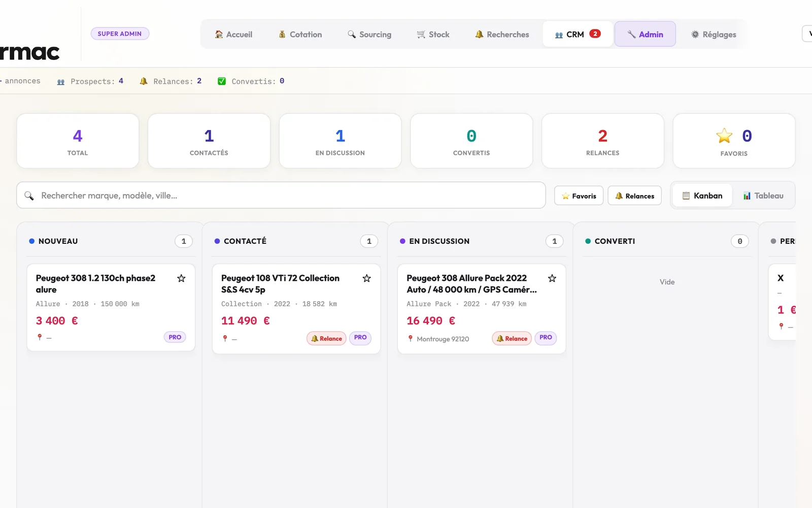Click the Vide placeholder in Converti column
Screen dimensions: 812x508
click(x=667, y=282)
